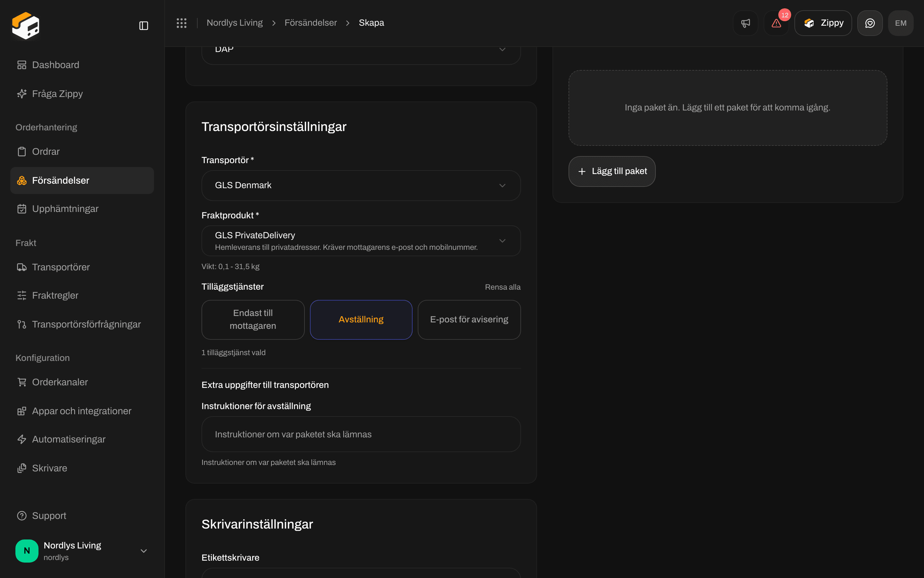The width and height of the screenshot is (924, 578).
Task: Deselect the Avställning add-on service
Action: pyautogui.click(x=361, y=320)
